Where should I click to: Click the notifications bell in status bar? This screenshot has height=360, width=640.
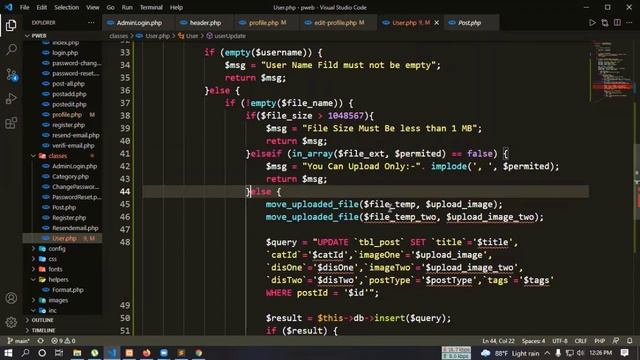click(x=630, y=341)
